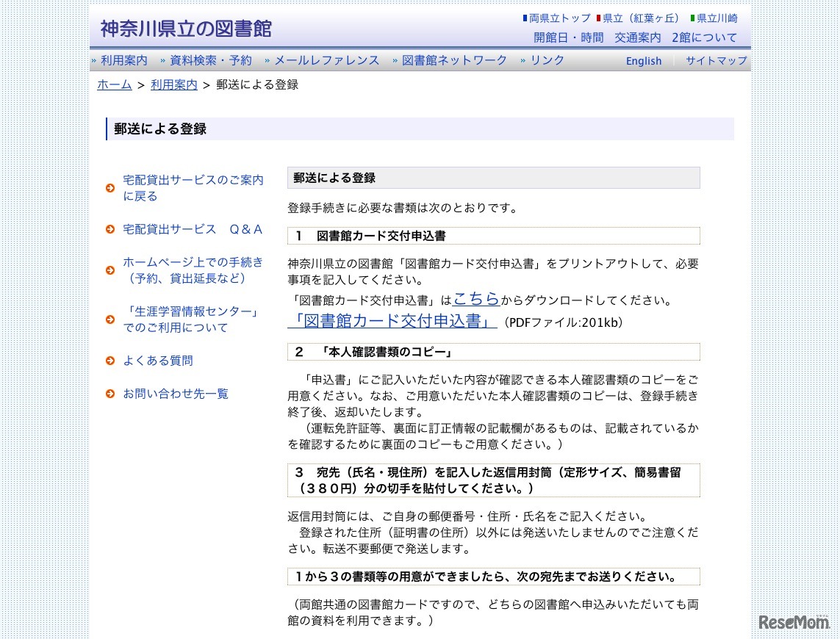
Task: Go to the 県立（紅葉ヶ丘）library page
Action: pos(641,18)
